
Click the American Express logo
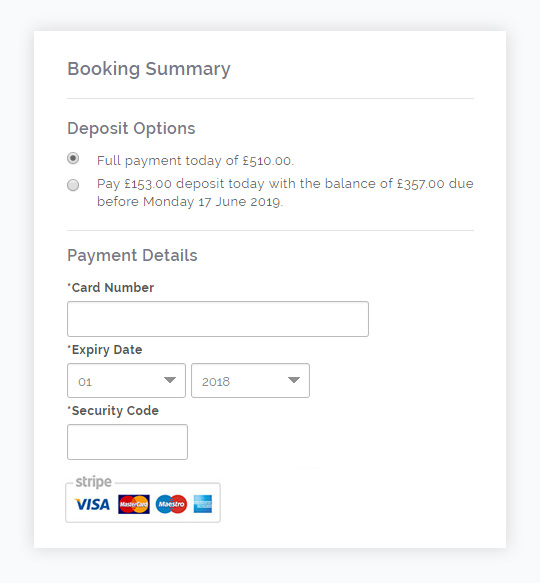click(x=203, y=504)
